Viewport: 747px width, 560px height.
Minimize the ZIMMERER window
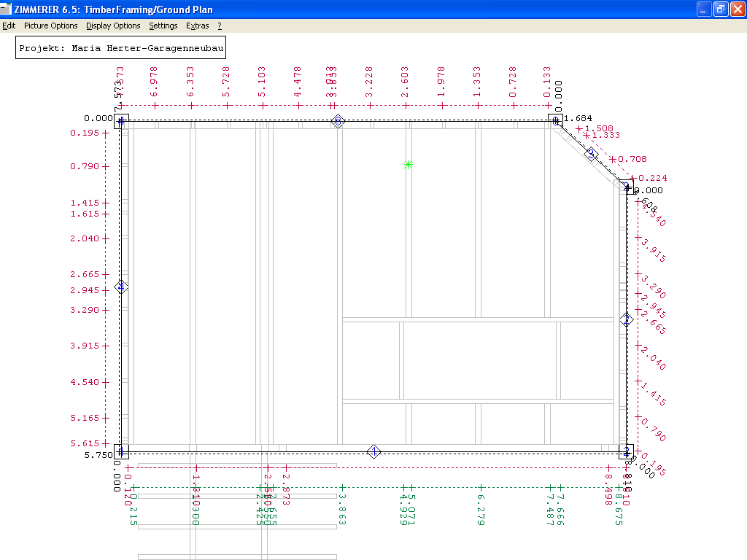[703, 9]
